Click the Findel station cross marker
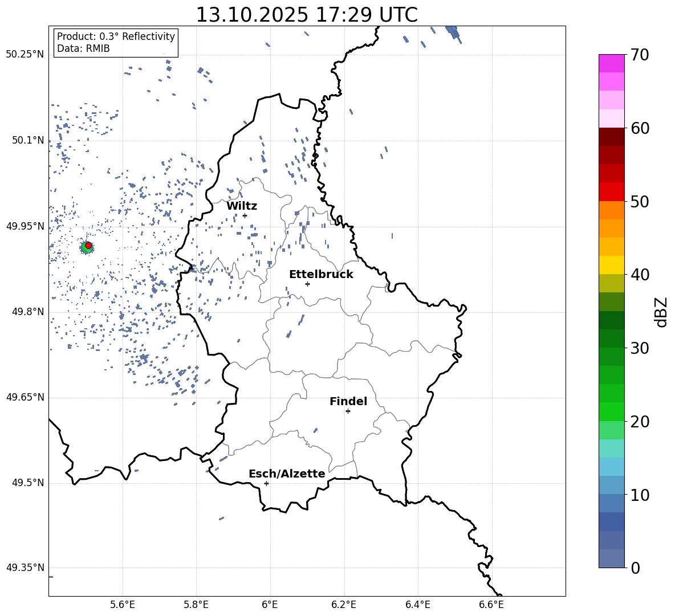 coord(348,411)
